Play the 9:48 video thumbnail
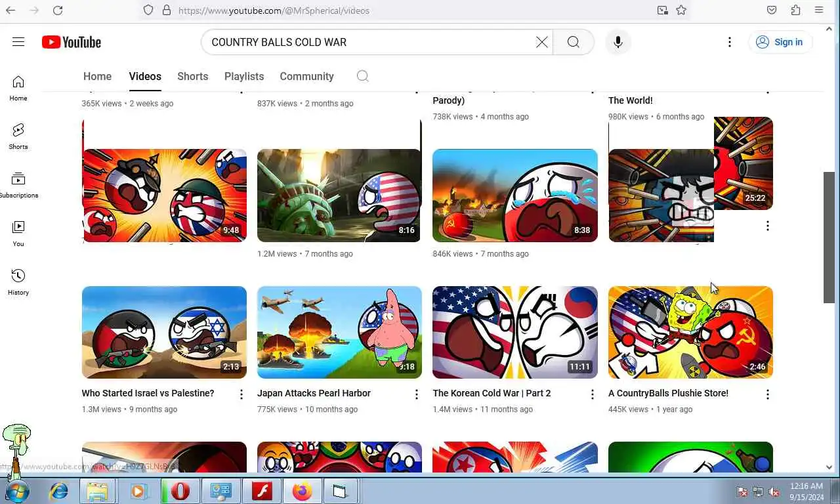The image size is (840, 504). tap(164, 196)
